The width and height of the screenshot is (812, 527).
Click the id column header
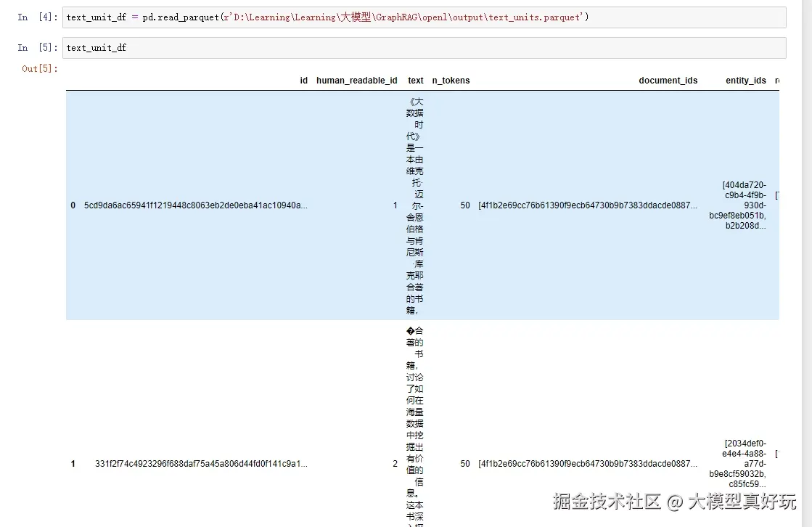(304, 81)
